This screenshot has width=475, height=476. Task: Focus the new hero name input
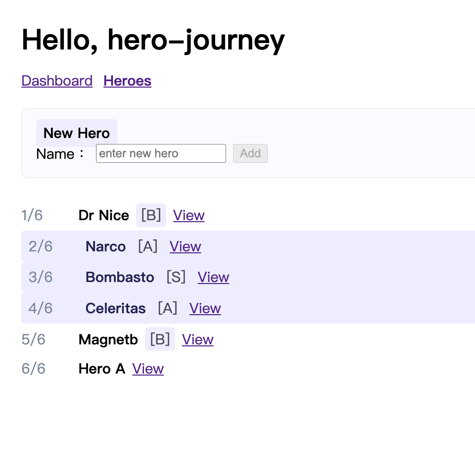click(161, 153)
